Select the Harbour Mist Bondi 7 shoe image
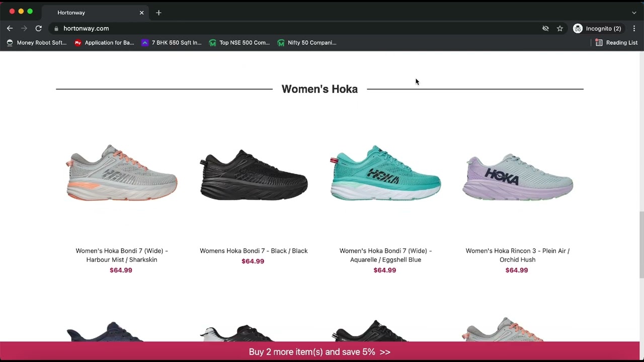Viewport: 644px width, 362px height. [x=122, y=173]
